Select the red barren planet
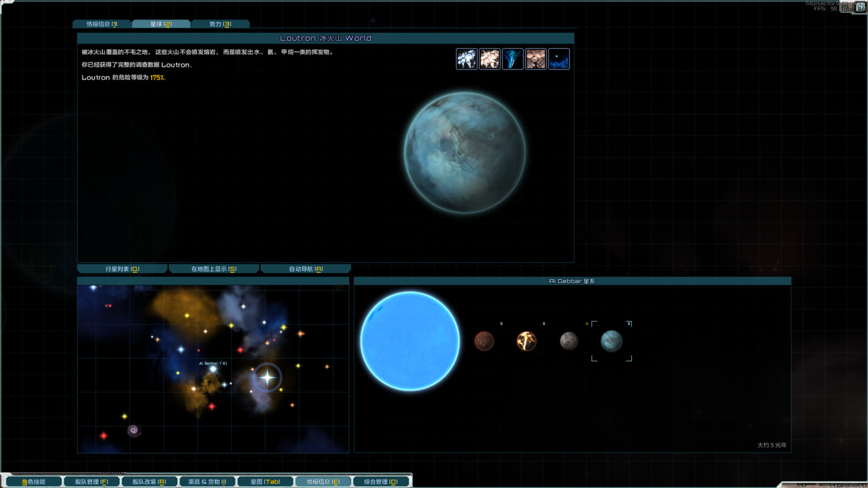Viewport: 868px width, 488px height. 484,341
